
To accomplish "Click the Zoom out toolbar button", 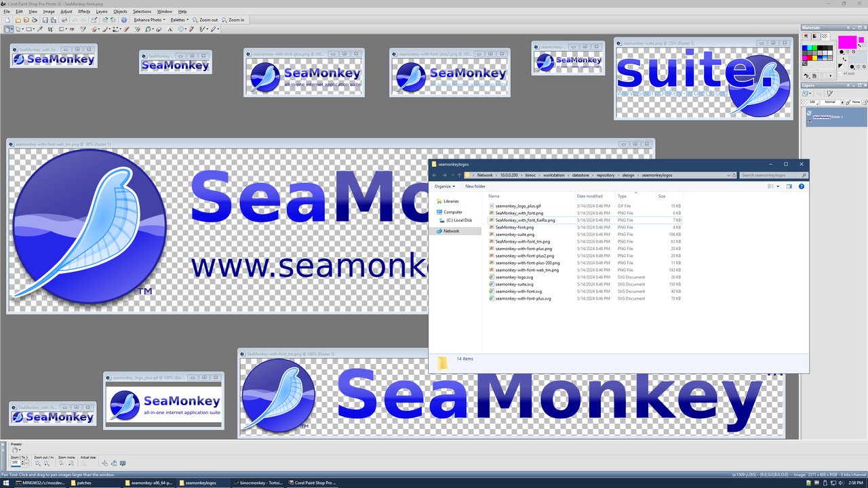I will [x=205, y=20].
